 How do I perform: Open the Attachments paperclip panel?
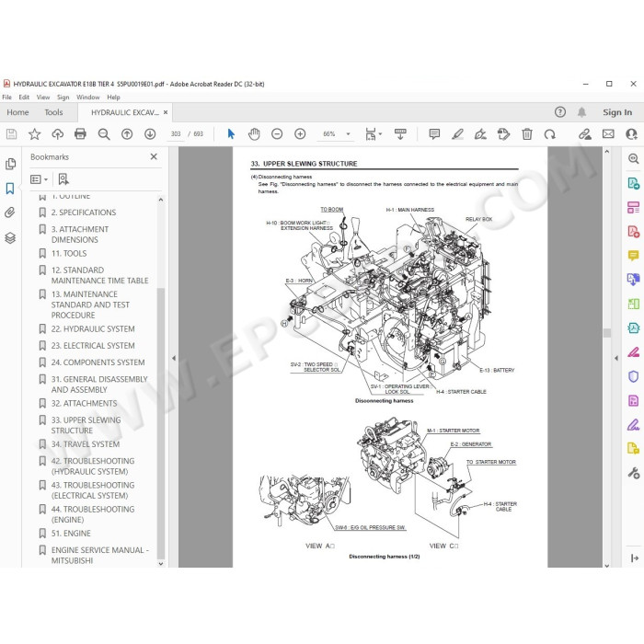(x=10, y=213)
